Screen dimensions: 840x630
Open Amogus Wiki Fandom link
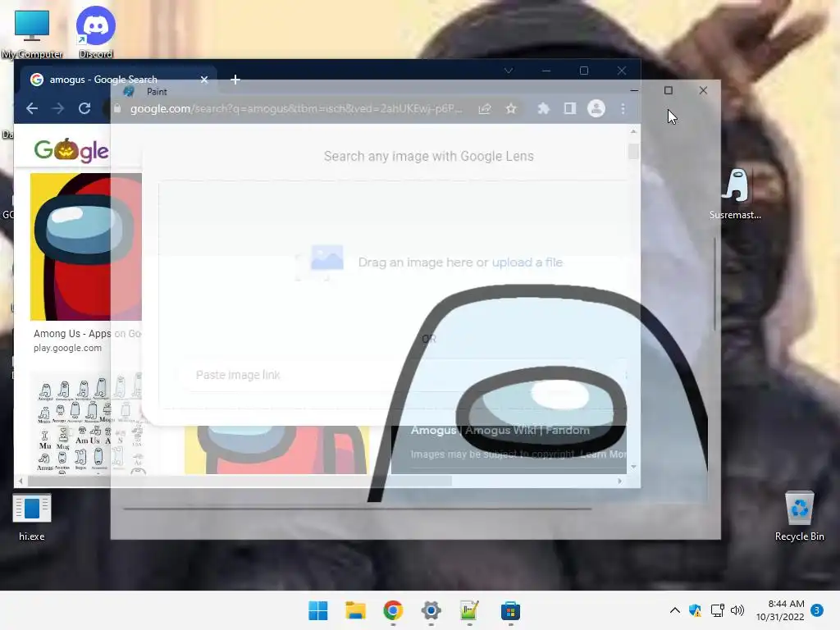[500, 431]
